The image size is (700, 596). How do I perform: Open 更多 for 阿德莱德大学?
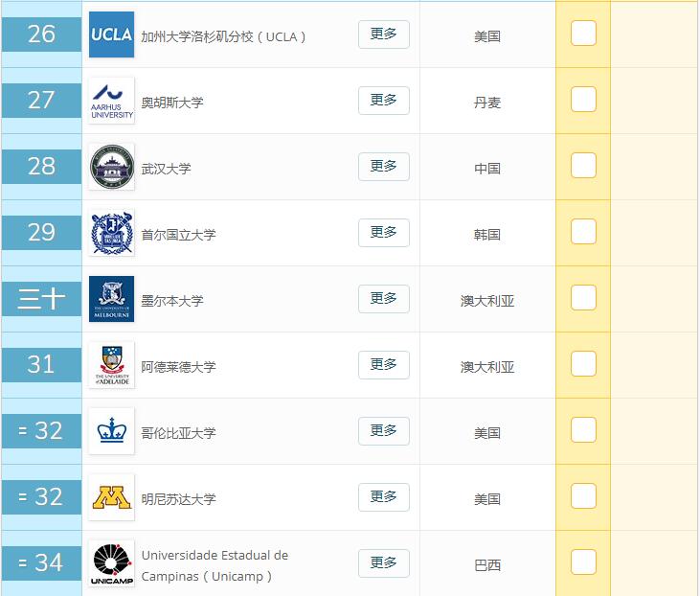coord(383,365)
